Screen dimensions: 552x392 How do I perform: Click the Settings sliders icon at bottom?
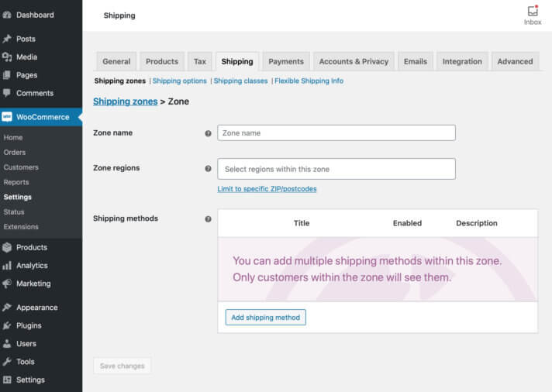pyautogui.click(x=7, y=380)
